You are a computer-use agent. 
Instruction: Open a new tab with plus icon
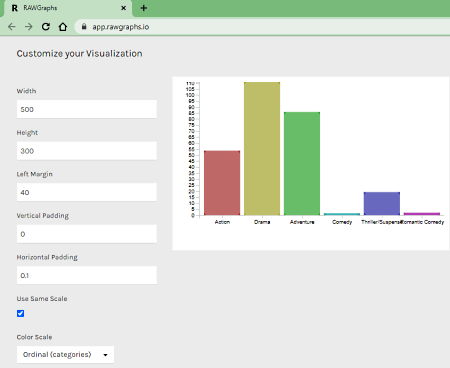point(144,8)
